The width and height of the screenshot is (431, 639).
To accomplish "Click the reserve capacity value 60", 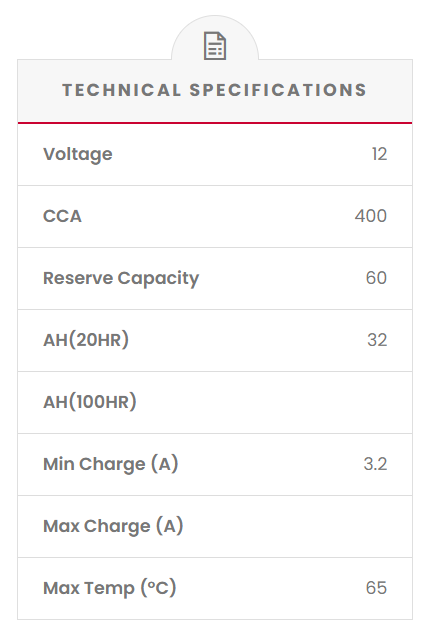I will coord(376,278).
